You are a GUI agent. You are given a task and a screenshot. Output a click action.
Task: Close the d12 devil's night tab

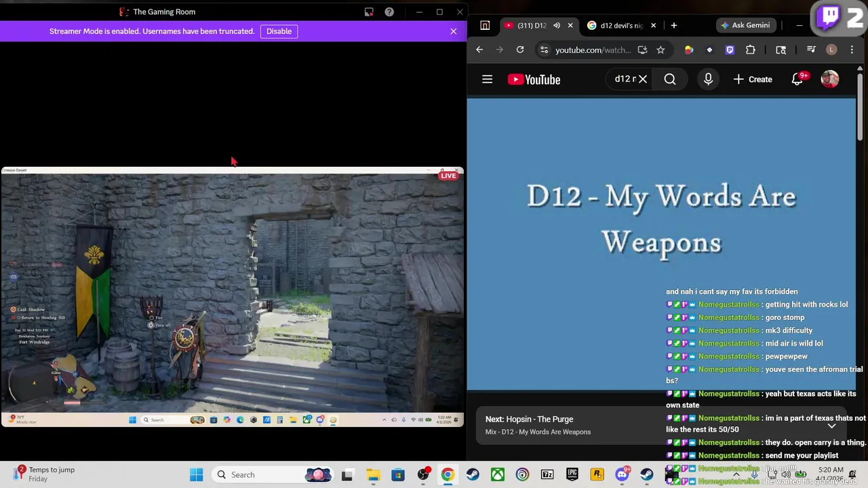point(653,25)
